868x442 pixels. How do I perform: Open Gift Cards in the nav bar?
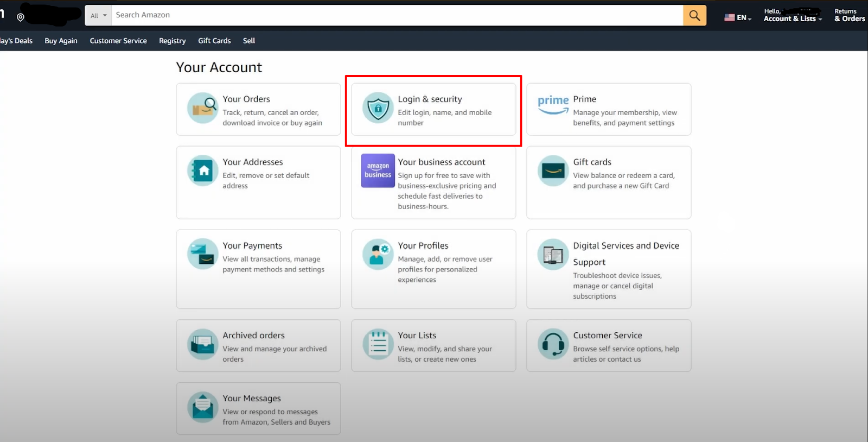(214, 41)
